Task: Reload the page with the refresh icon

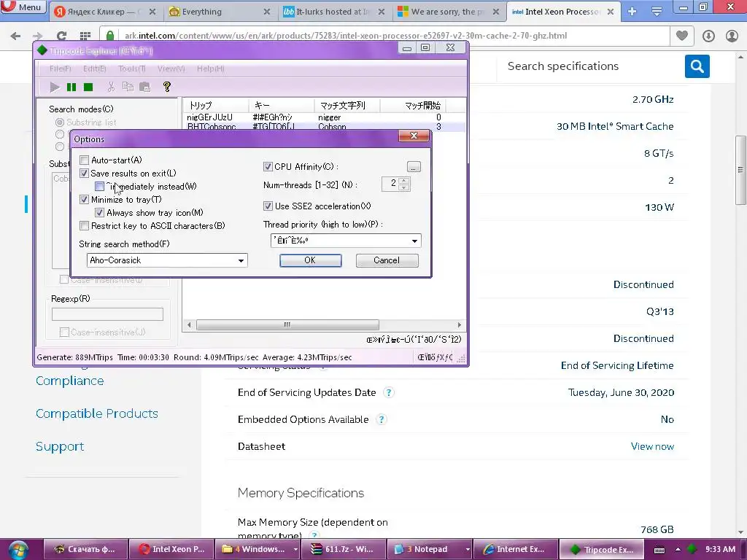Action: pos(61,36)
